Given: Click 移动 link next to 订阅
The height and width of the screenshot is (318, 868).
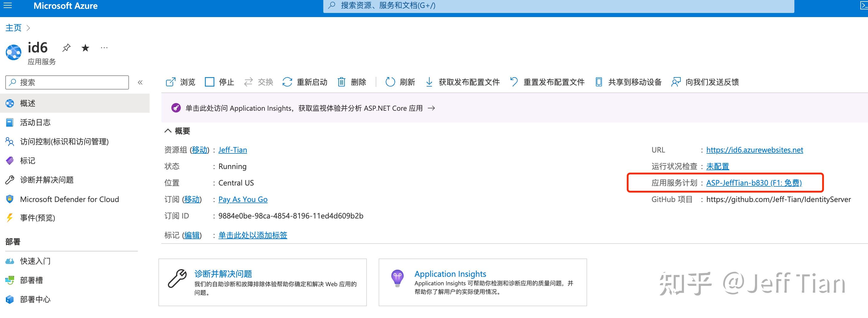Looking at the screenshot, I should pos(192,199).
